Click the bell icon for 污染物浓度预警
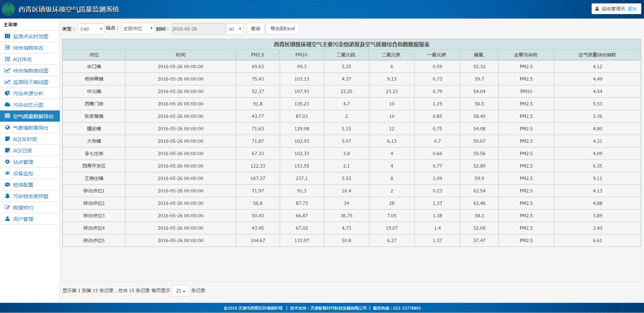Screen dimensions: 644x313 (7, 196)
